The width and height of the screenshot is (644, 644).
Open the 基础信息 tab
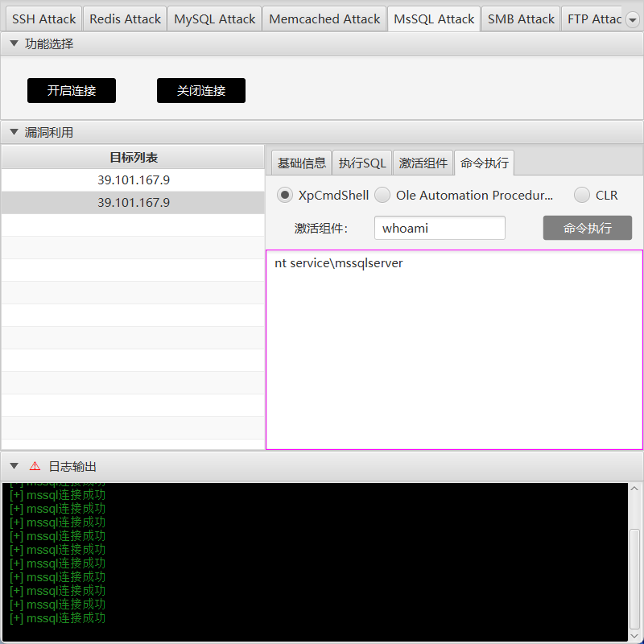(x=301, y=163)
